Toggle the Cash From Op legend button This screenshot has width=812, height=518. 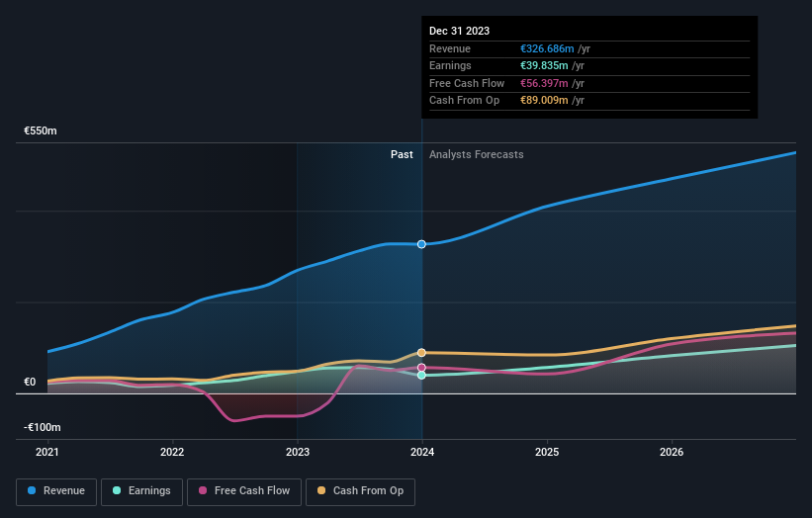point(360,491)
